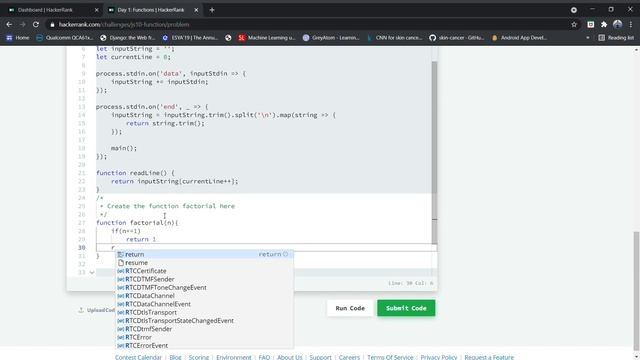Select RTCErrorEvent suggestion
The width and height of the screenshot is (640, 360).
pyautogui.click(x=204, y=346)
